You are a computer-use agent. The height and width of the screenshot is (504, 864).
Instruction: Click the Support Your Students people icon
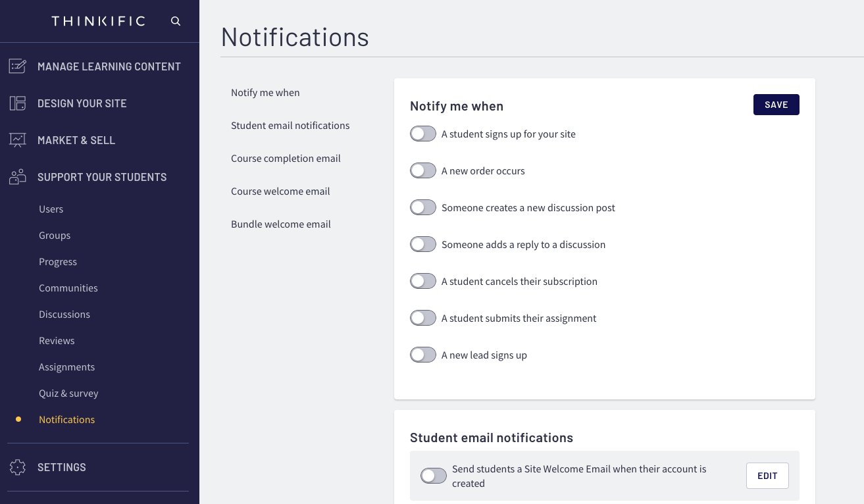click(x=18, y=176)
